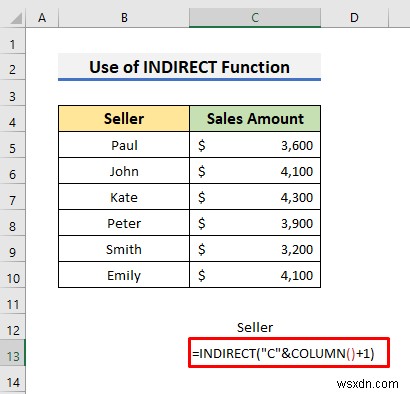The width and height of the screenshot is (410, 394).
Task: Select Peter's sales amount 3,900
Action: tap(255, 223)
